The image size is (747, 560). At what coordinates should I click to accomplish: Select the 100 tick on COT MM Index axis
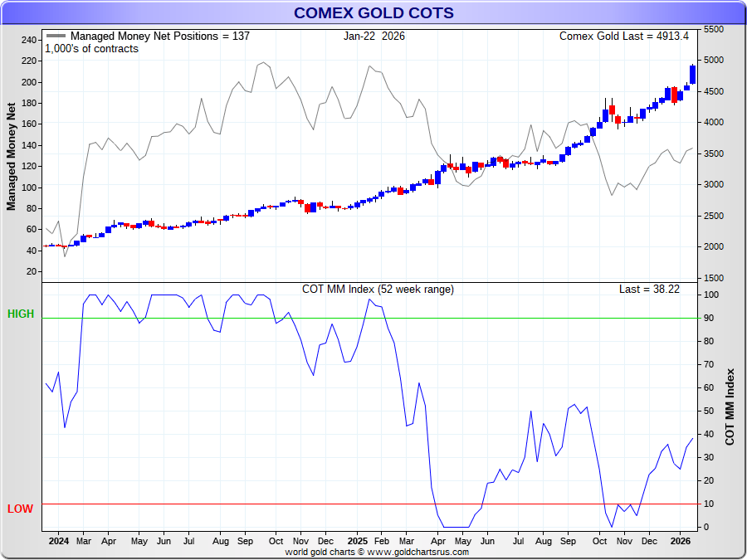[711, 295]
